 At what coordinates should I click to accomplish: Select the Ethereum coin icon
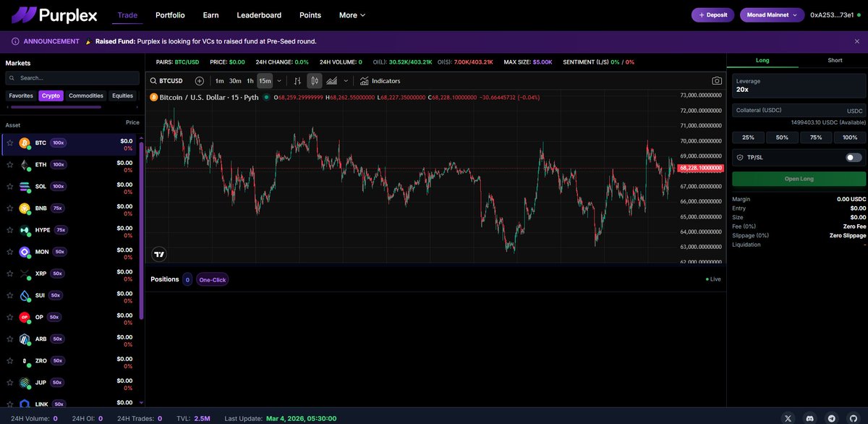coord(25,165)
